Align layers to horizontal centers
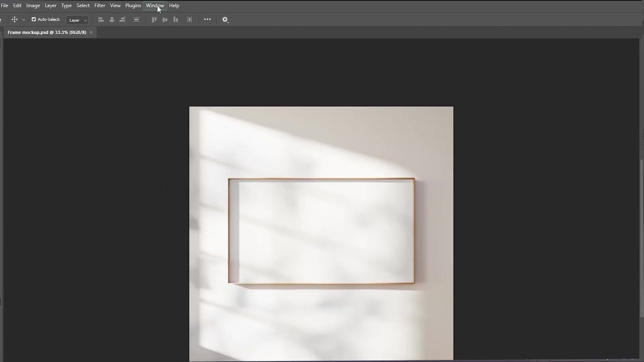The height and width of the screenshot is (362, 644). point(112,19)
